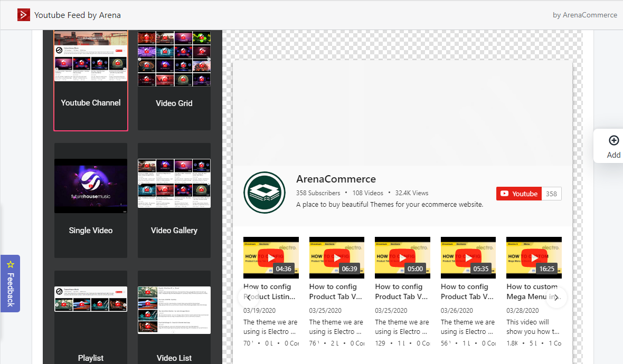Select the Youtube Channel template
The width and height of the screenshot is (623, 364).
click(91, 80)
